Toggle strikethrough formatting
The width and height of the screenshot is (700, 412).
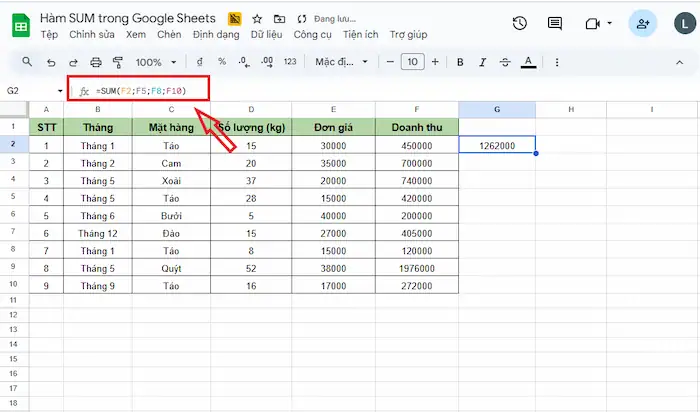coord(505,62)
